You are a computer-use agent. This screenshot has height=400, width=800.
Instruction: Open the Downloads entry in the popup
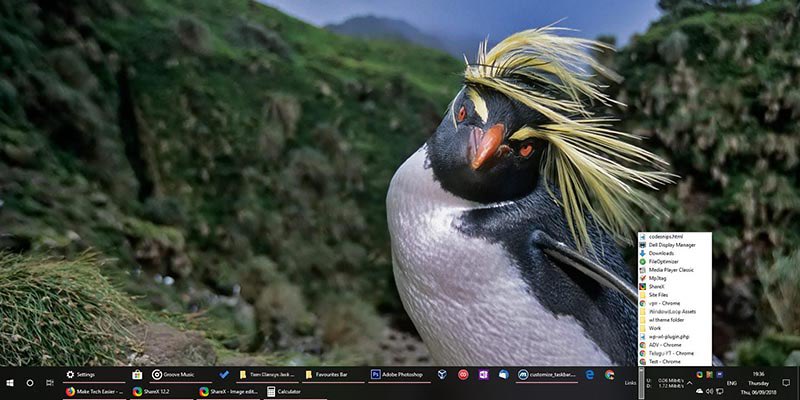click(x=661, y=253)
